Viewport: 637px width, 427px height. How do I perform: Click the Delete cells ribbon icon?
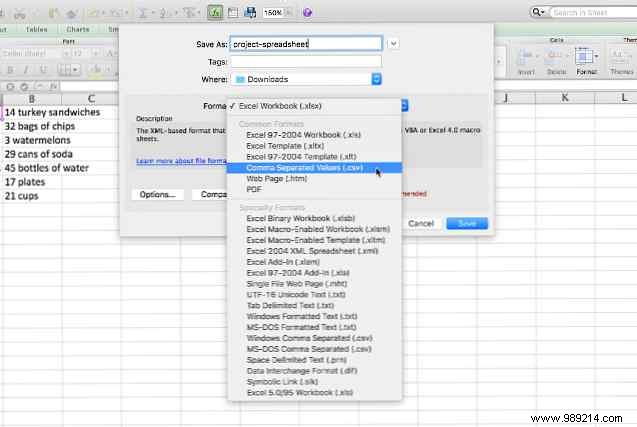point(555,56)
